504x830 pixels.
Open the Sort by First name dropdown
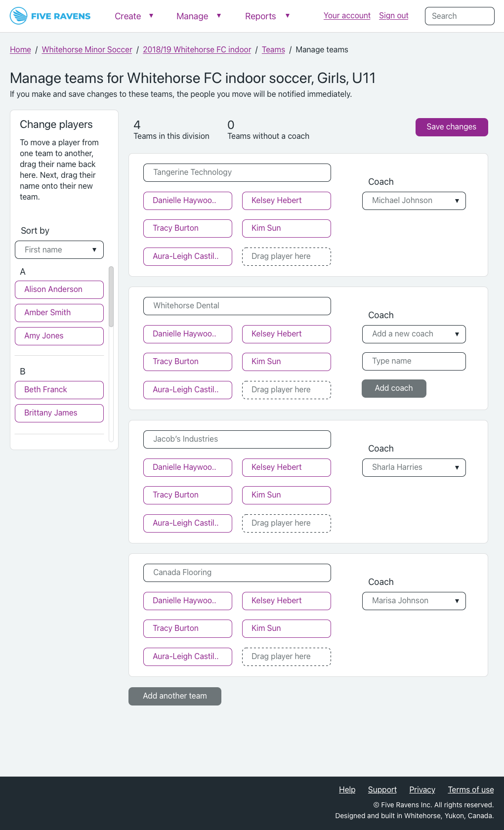[59, 250]
